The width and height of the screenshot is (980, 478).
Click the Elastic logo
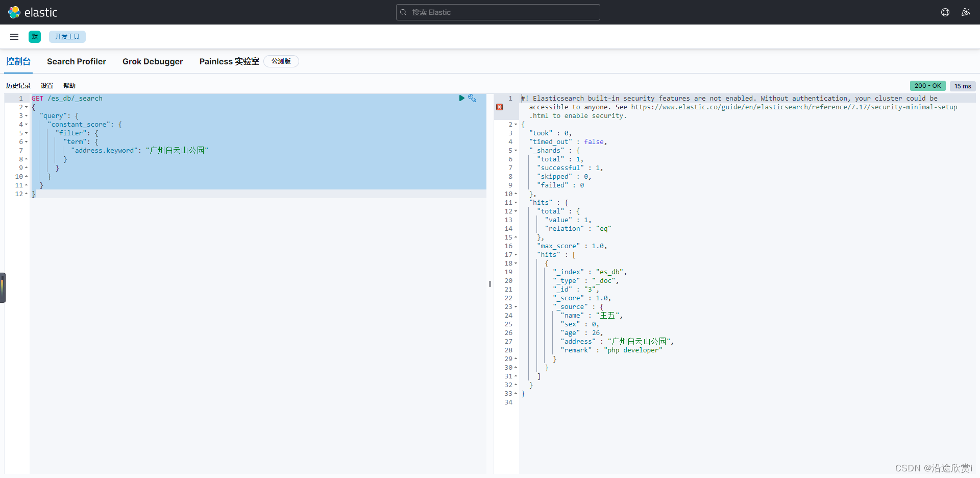[33, 12]
